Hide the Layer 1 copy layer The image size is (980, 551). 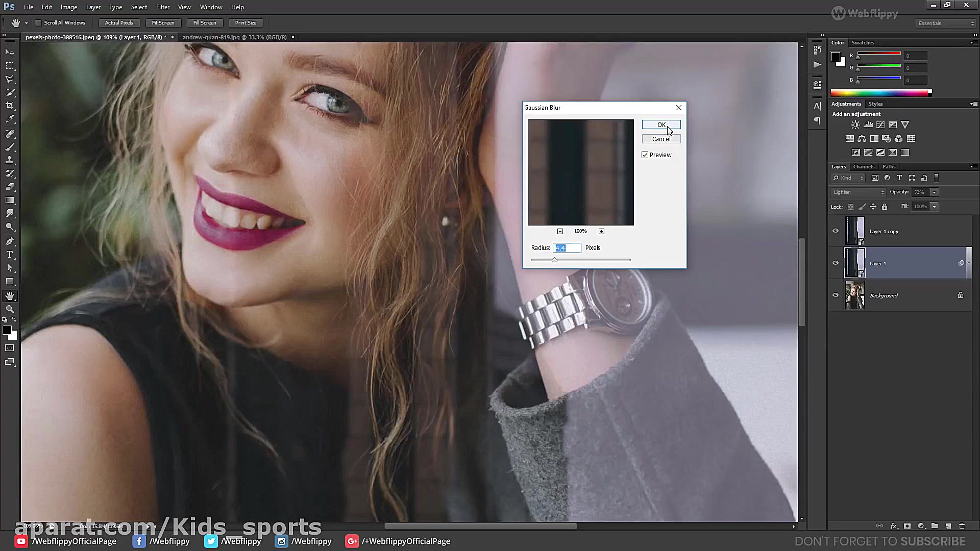tap(836, 231)
